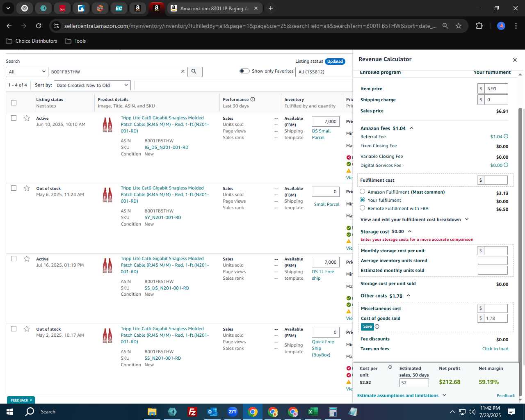Open the Digital Services Fee info icon
This screenshot has width=525, height=420.
[506, 165]
